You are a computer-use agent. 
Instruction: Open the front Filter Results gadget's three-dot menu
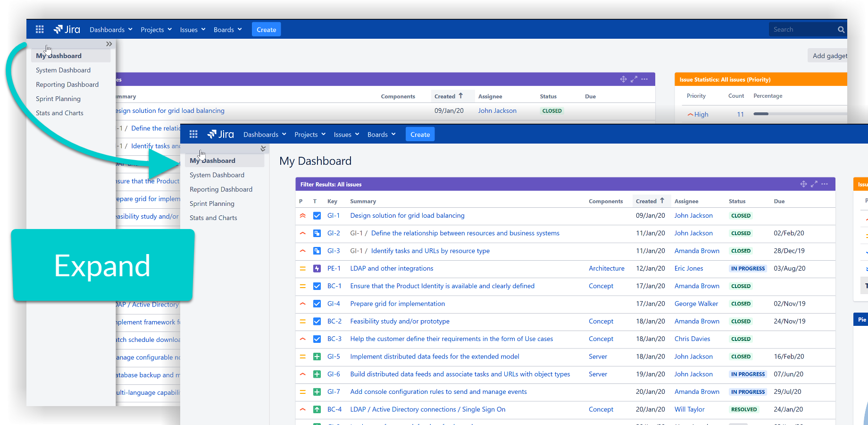click(825, 184)
